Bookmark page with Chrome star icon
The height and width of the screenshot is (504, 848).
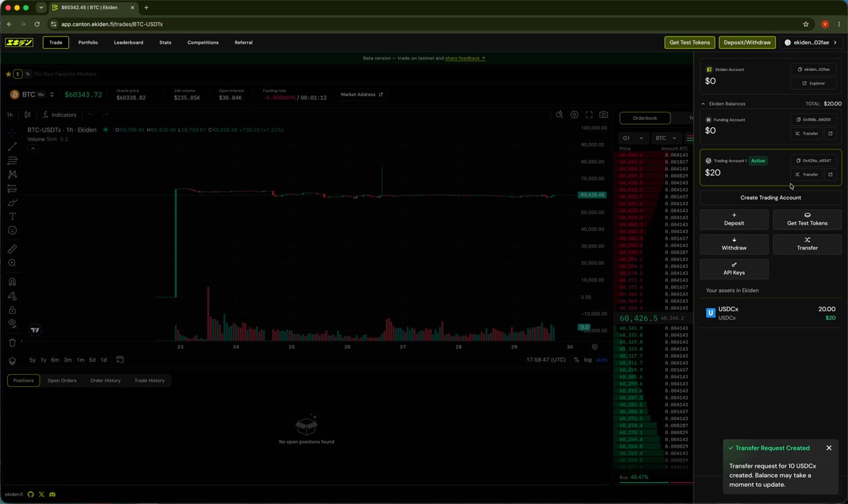pos(806,24)
